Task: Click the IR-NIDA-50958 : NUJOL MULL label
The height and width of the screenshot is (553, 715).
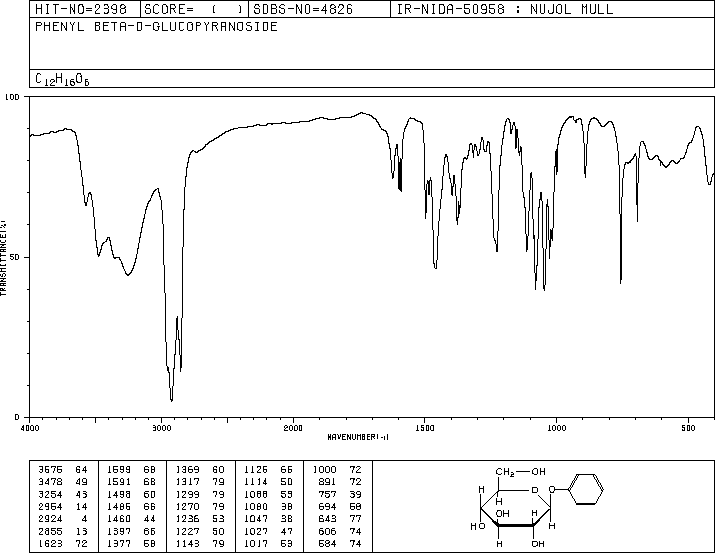Action: (505, 10)
